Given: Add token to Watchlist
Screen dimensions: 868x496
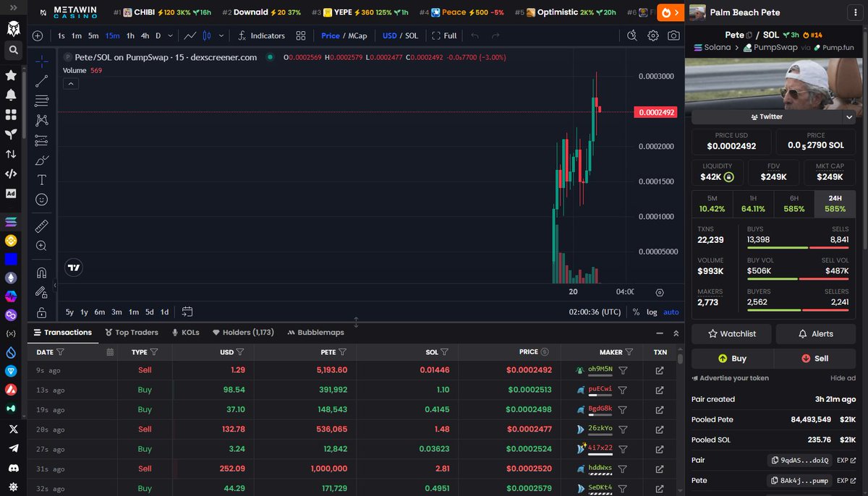Looking at the screenshot, I should pyautogui.click(x=731, y=333).
